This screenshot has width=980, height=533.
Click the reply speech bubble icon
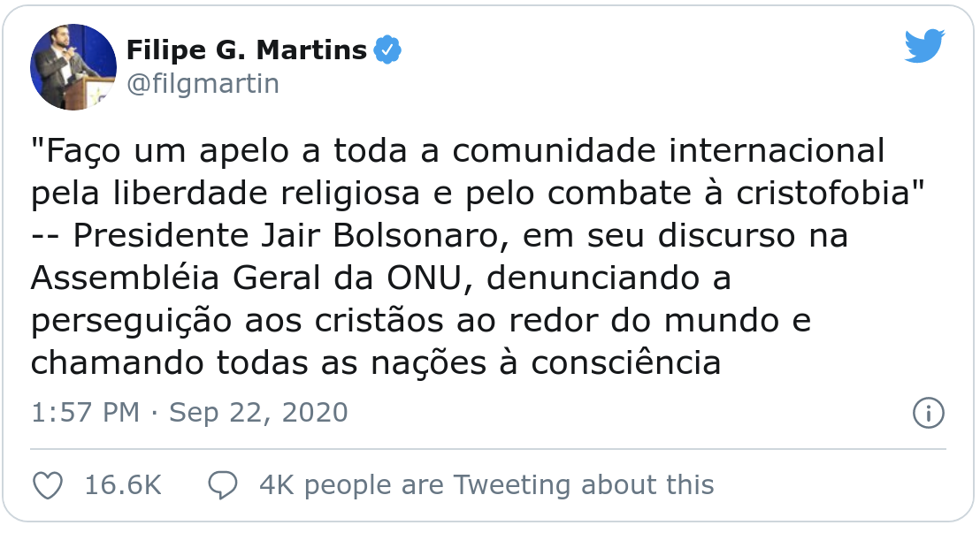point(223,485)
